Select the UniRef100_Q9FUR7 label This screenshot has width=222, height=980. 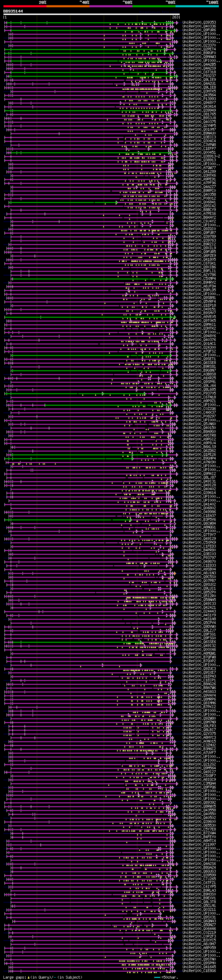(199, 233)
